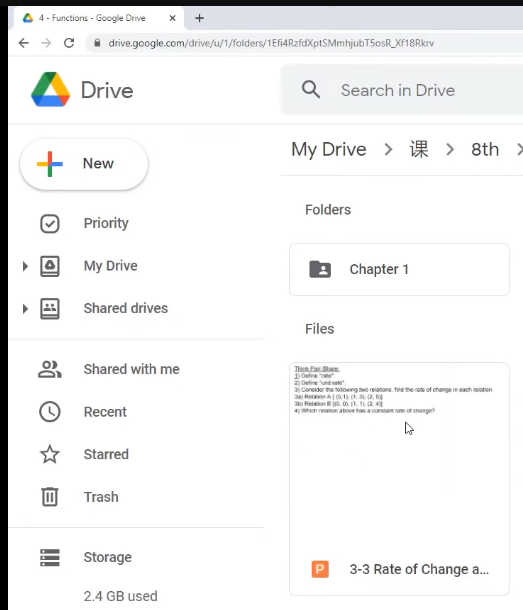This screenshot has height=610, width=523.
Task: Open Storage via the stacked bars icon
Action: tap(50, 557)
